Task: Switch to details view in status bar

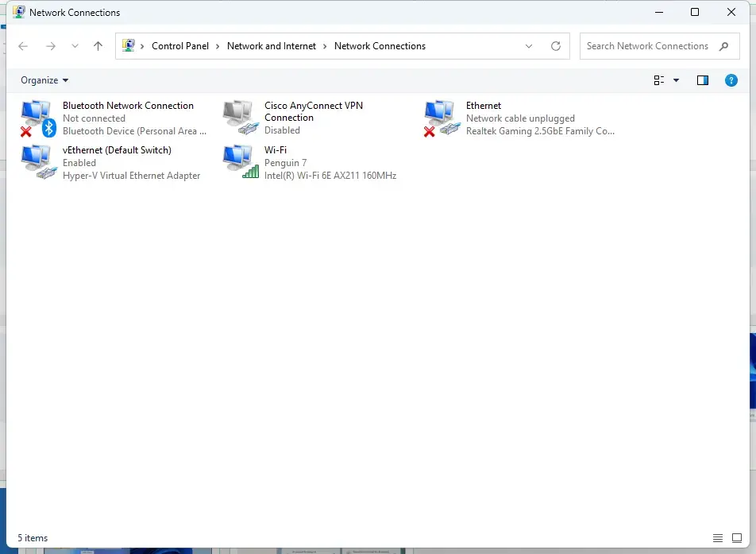Action: tap(718, 537)
